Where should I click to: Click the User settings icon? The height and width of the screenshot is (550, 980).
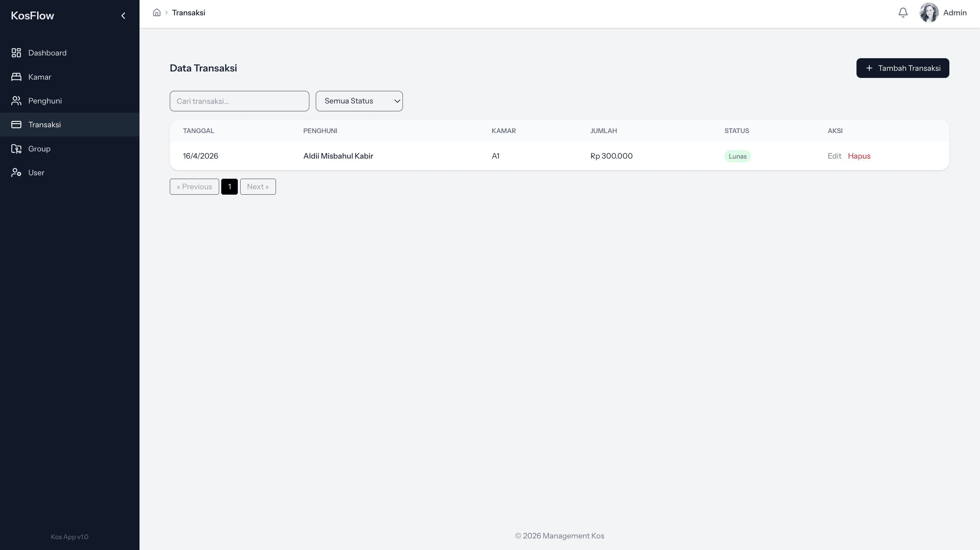(x=16, y=173)
